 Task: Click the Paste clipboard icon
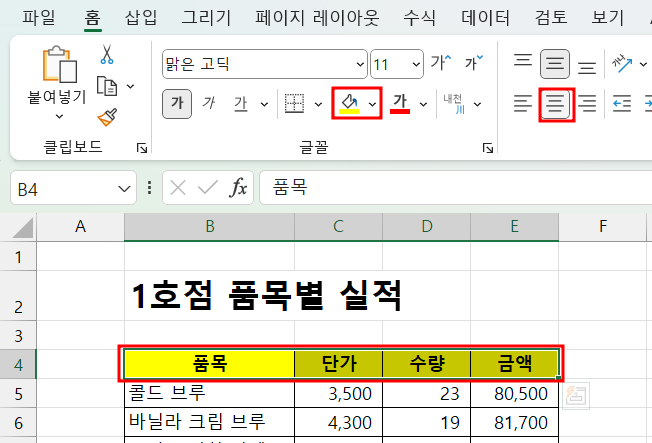pos(59,64)
